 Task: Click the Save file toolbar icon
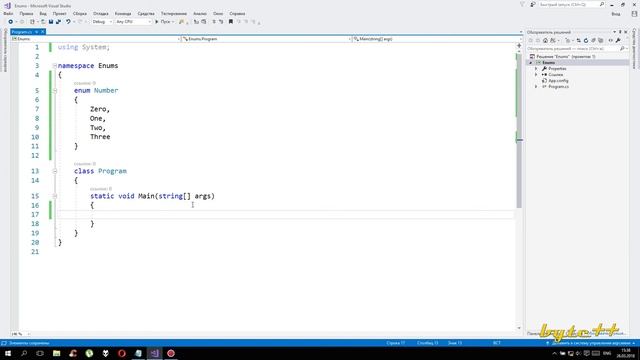pos(51,22)
